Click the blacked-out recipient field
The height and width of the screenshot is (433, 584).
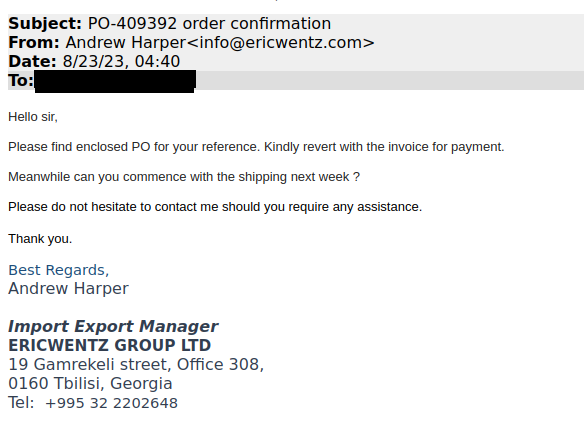pyautogui.click(x=115, y=81)
